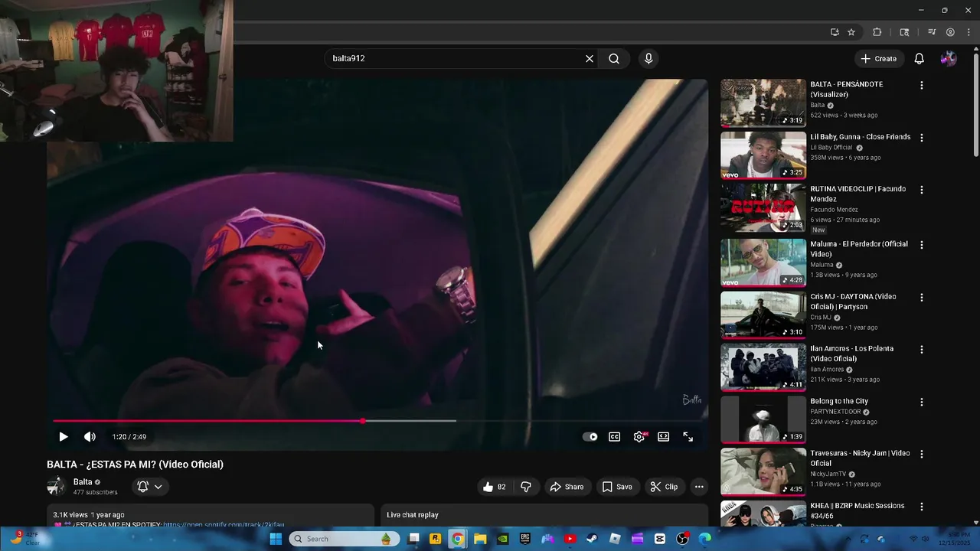Open Chrome extensions puzzle icon
The height and width of the screenshot is (551, 980).
click(877, 32)
